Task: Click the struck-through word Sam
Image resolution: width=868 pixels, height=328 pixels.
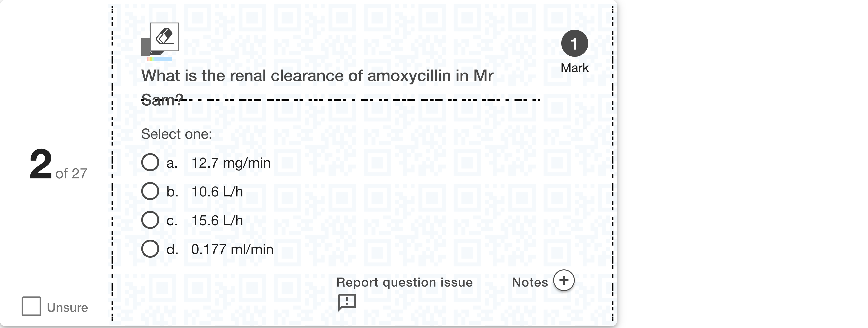Action: point(162,100)
